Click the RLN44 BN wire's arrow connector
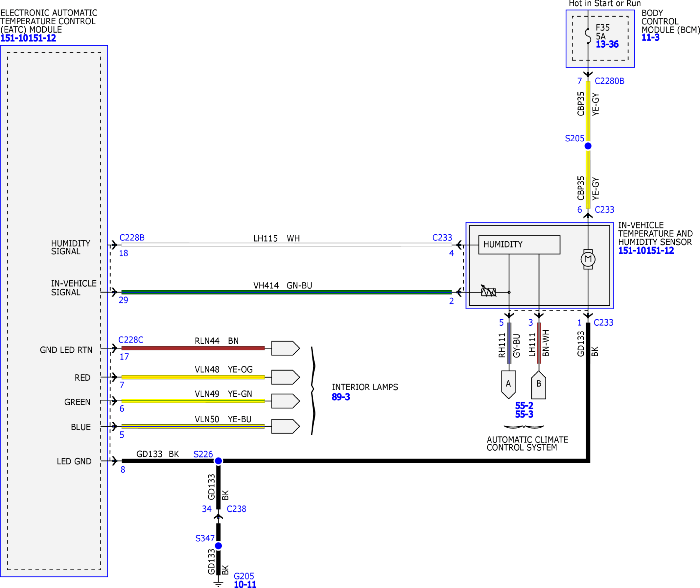700x588 pixels. coord(285,348)
